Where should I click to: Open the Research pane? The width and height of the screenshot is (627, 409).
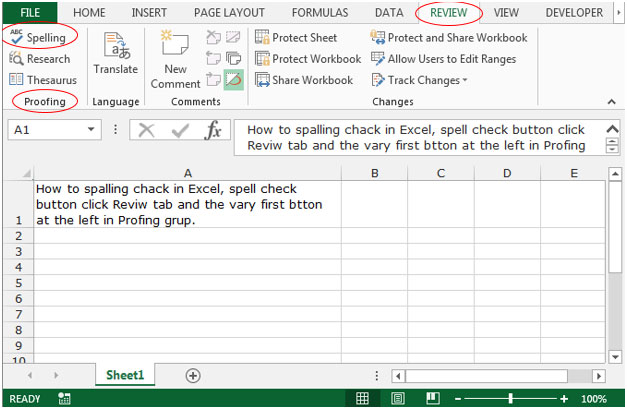[x=39, y=59]
